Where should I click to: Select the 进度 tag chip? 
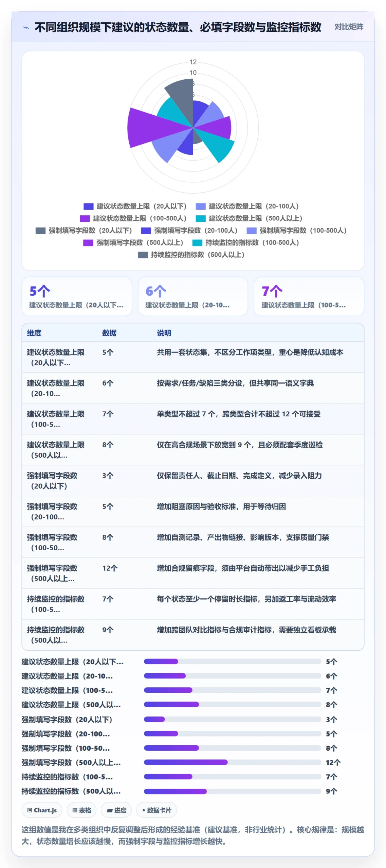pos(116,810)
